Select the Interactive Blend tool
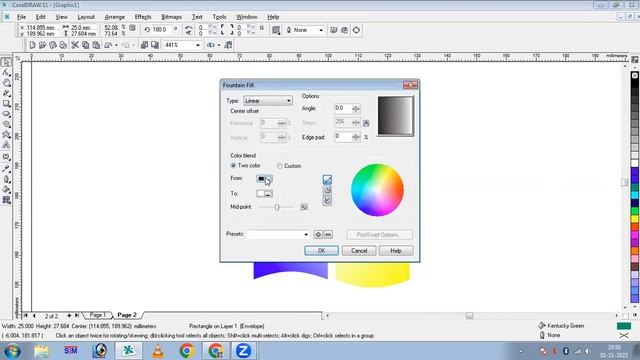640x360 pixels. point(6,157)
